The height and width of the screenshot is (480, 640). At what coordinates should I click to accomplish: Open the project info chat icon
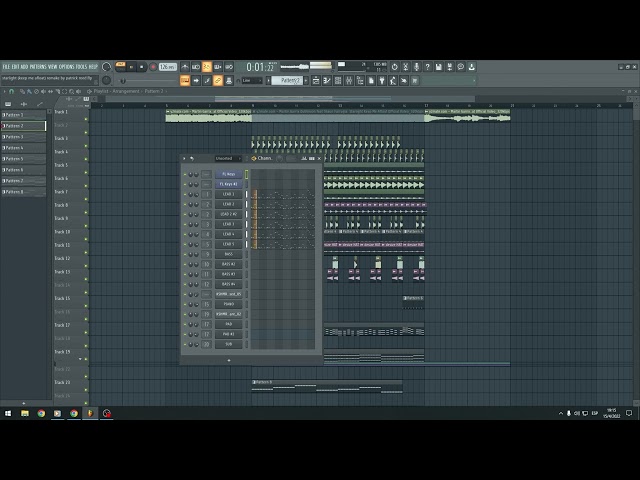coord(460,67)
